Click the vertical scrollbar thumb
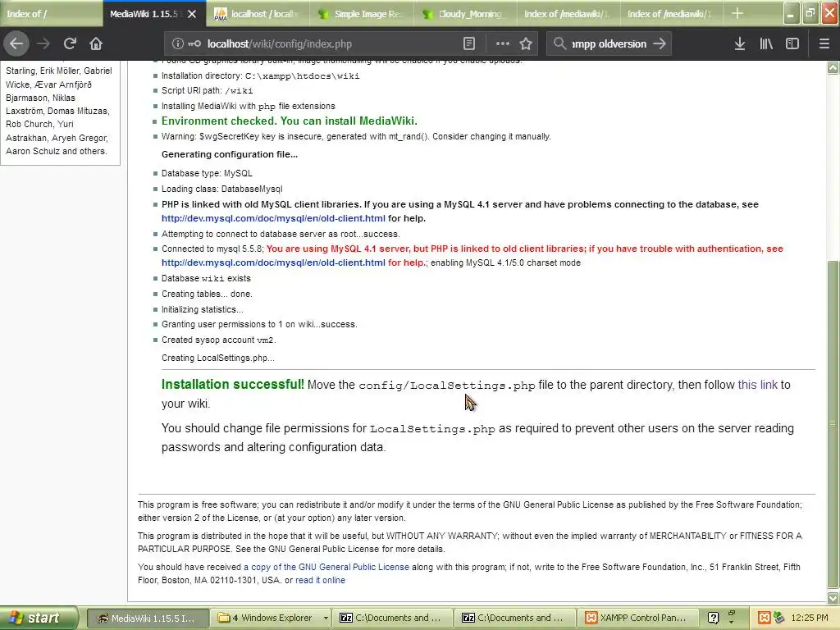The width and height of the screenshot is (840, 630). point(833,423)
